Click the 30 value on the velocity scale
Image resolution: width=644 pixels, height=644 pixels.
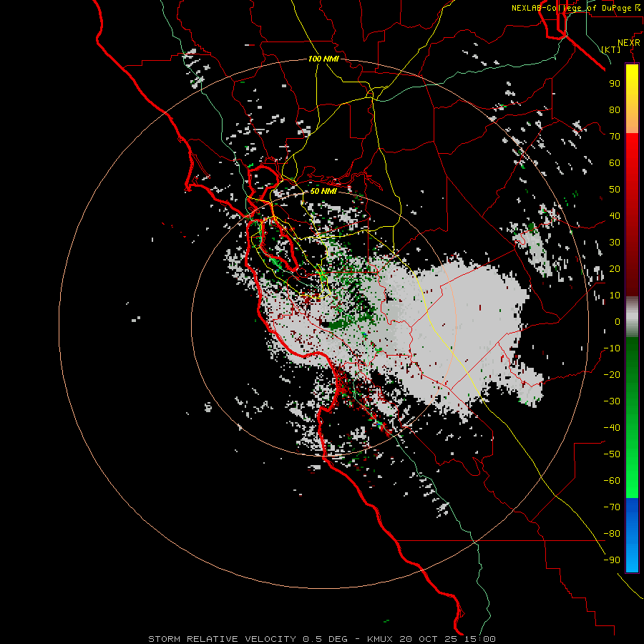615,243
